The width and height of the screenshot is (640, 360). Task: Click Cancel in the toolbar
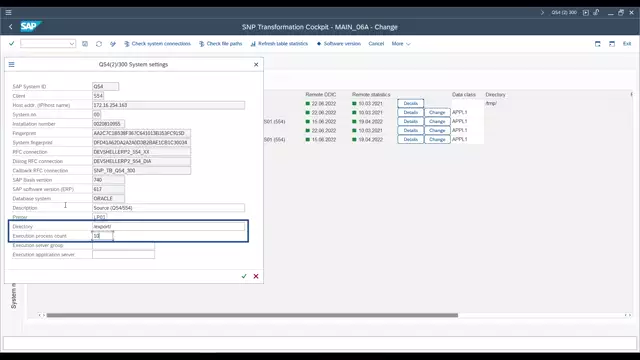[376, 44]
